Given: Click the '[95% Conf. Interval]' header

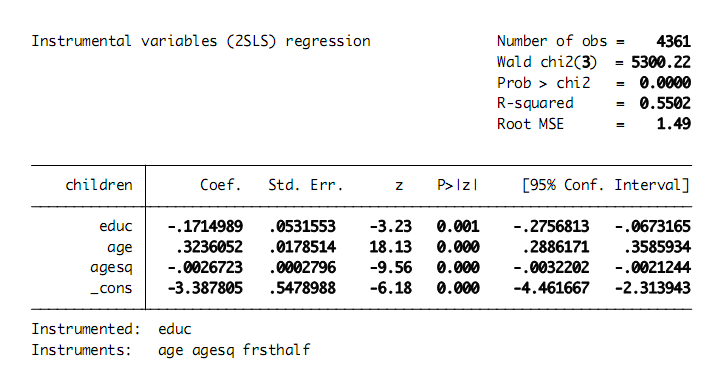Looking at the screenshot, I should (x=606, y=185).
